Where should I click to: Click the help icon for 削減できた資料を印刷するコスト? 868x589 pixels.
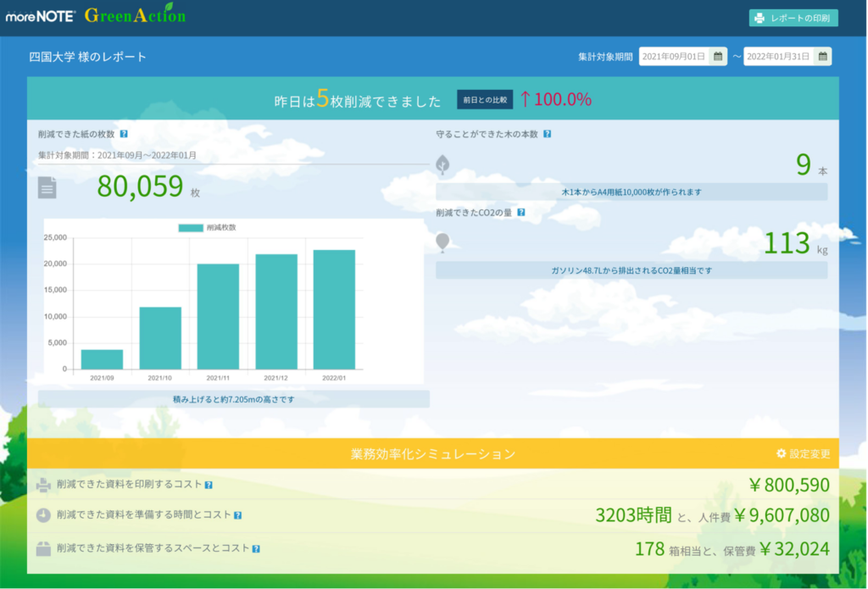(x=209, y=484)
